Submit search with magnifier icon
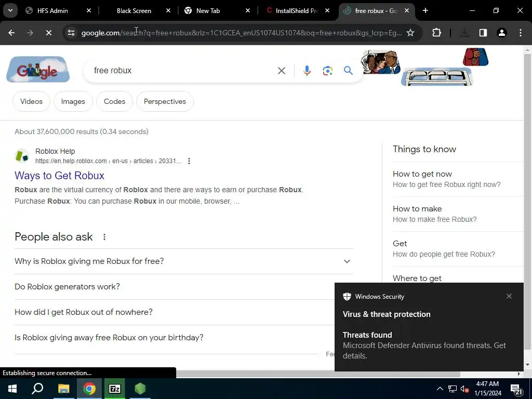The width and height of the screenshot is (532, 399). pyautogui.click(x=348, y=71)
